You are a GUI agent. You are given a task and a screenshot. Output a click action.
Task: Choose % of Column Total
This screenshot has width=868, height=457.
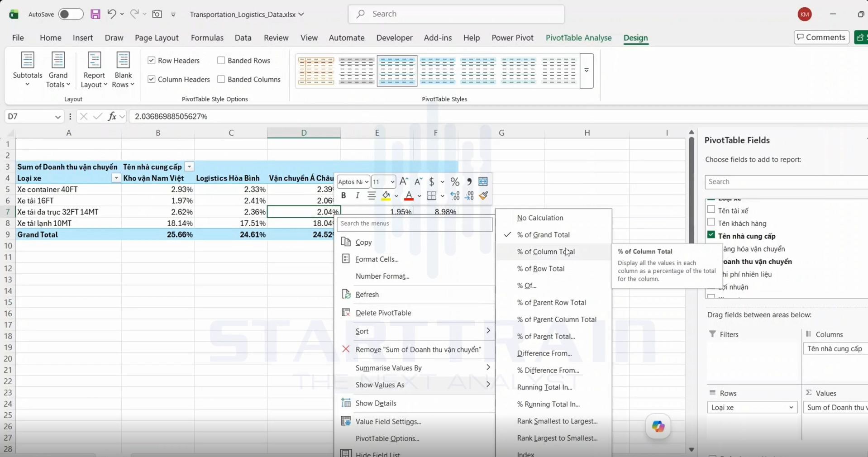pyautogui.click(x=546, y=252)
